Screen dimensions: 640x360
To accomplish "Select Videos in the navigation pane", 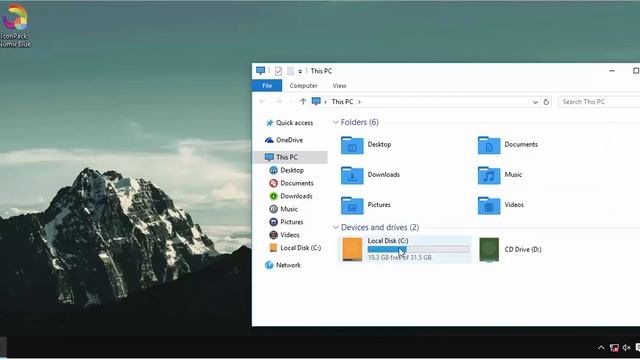I will [x=284, y=235].
